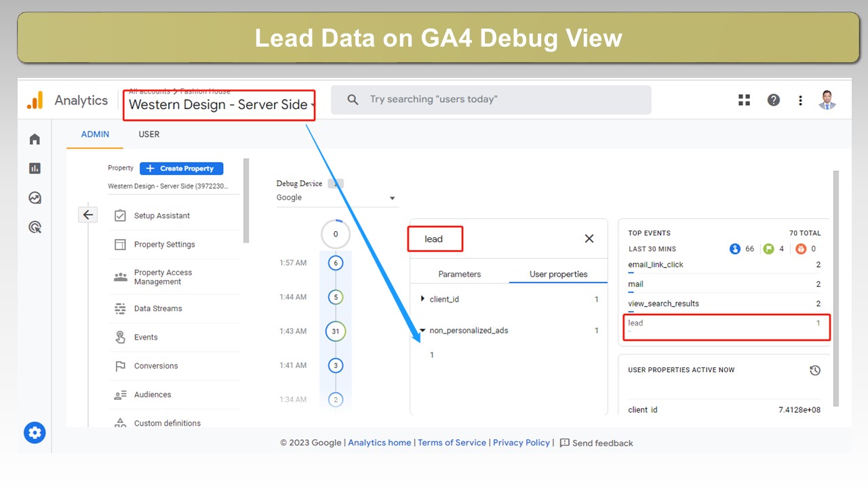Click the Events hand icon

120,337
